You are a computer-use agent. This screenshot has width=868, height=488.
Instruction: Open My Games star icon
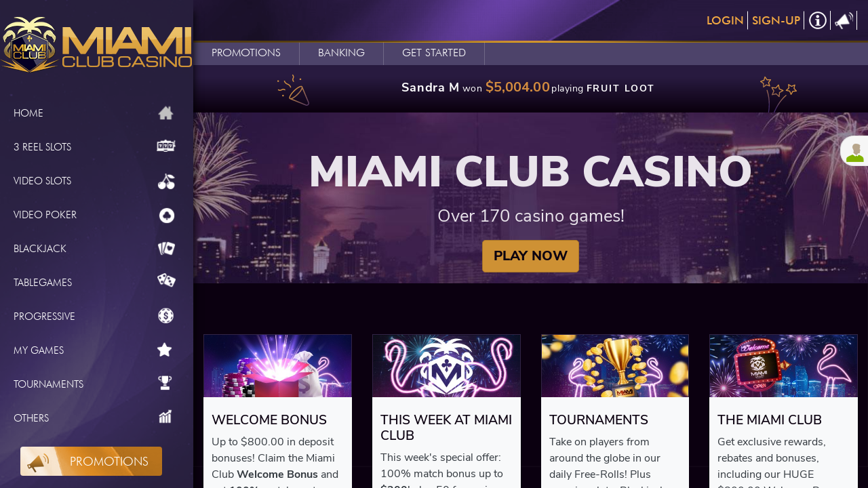164,350
